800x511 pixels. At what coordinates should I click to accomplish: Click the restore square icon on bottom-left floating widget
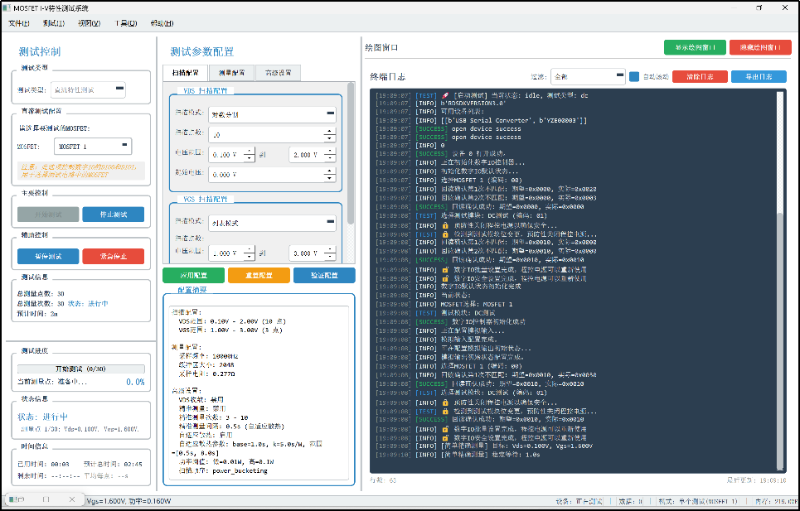(x=45, y=500)
